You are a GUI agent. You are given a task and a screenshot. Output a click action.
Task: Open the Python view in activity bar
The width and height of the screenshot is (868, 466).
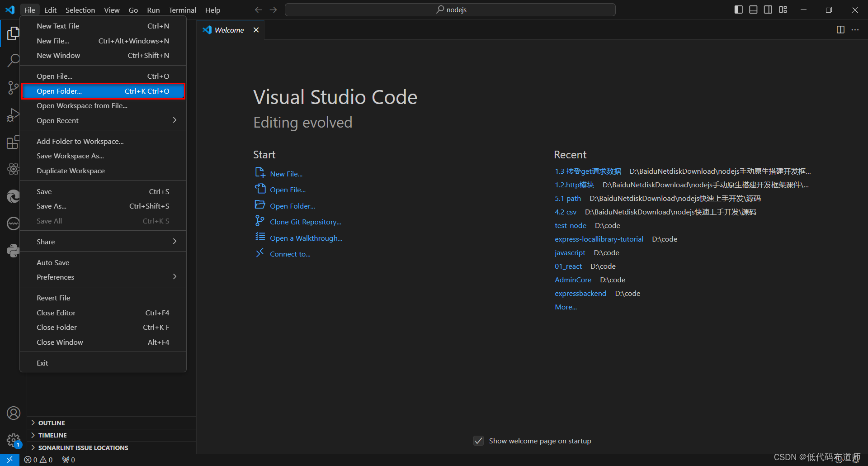click(13, 251)
